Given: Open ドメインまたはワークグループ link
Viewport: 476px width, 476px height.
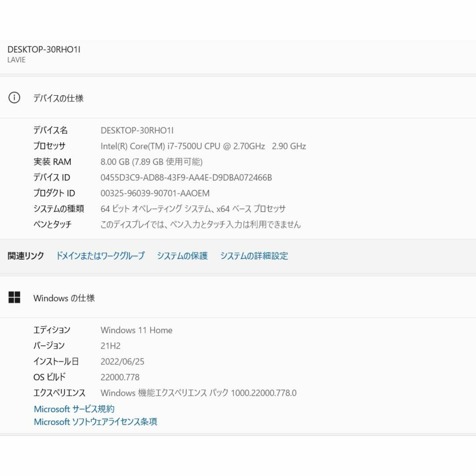Looking at the screenshot, I should point(100,256).
